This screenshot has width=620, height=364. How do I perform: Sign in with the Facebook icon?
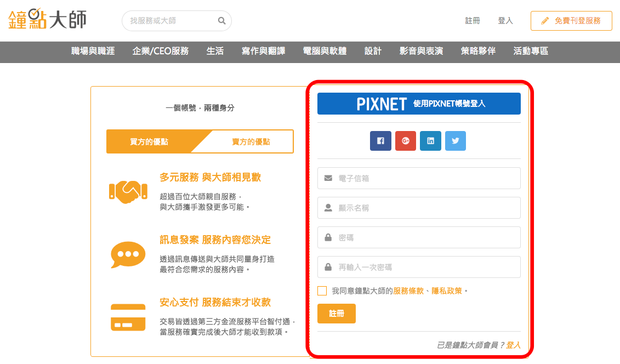tap(380, 140)
